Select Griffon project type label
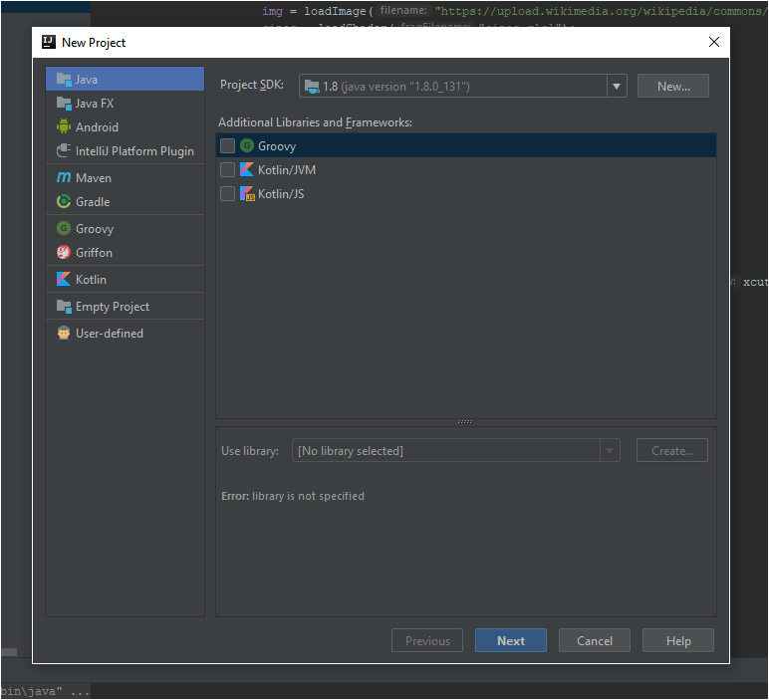Image resolution: width=769 pixels, height=700 pixels. pos(94,253)
